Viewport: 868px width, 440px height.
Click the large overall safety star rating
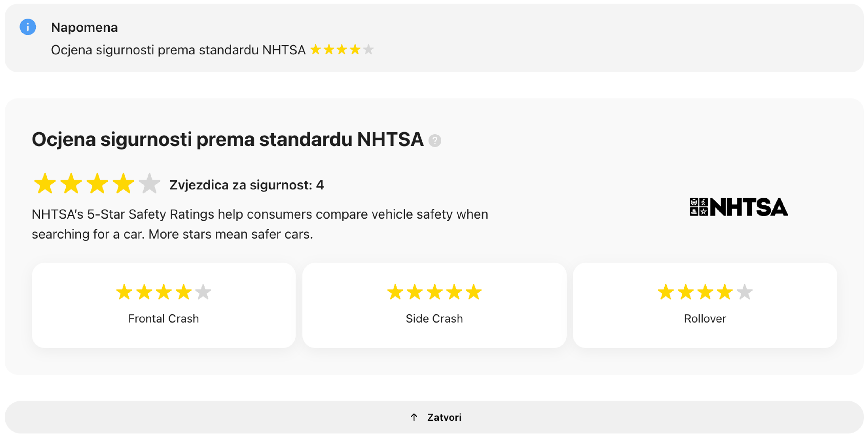(x=97, y=184)
